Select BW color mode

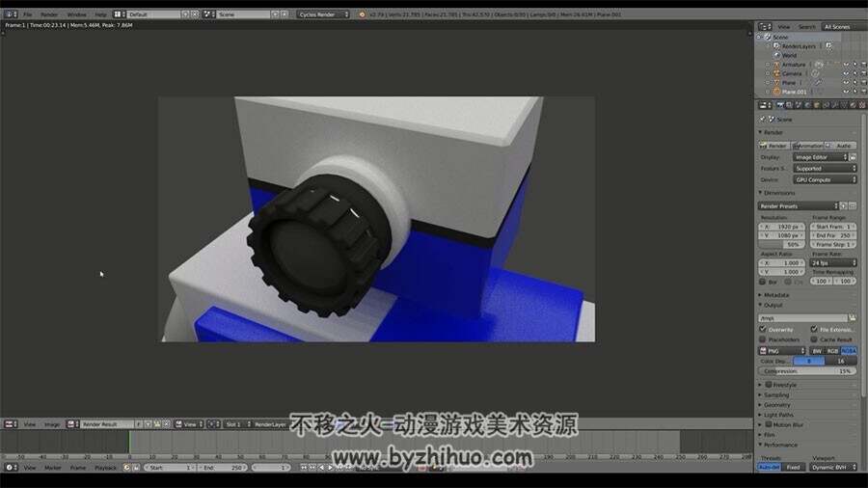coord(817,351)
